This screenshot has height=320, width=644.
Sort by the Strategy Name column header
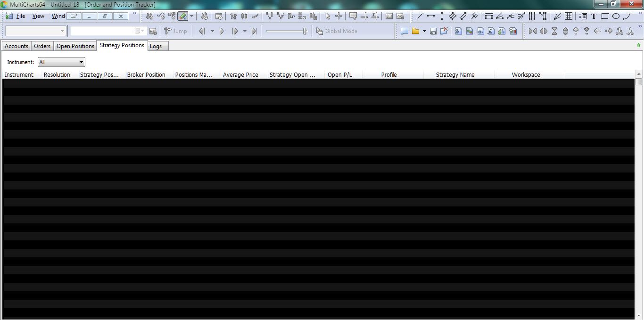click(x=455, y=75)
